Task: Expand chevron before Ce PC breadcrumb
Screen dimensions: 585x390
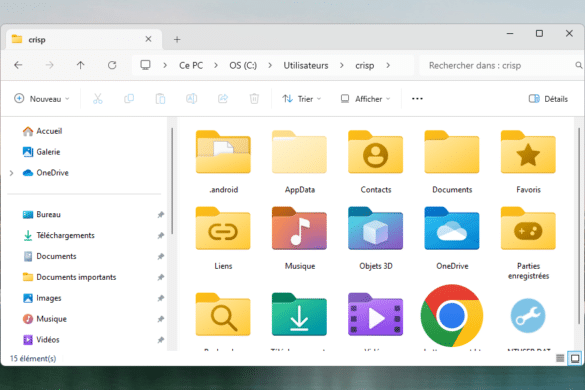Action: point(165,65)
